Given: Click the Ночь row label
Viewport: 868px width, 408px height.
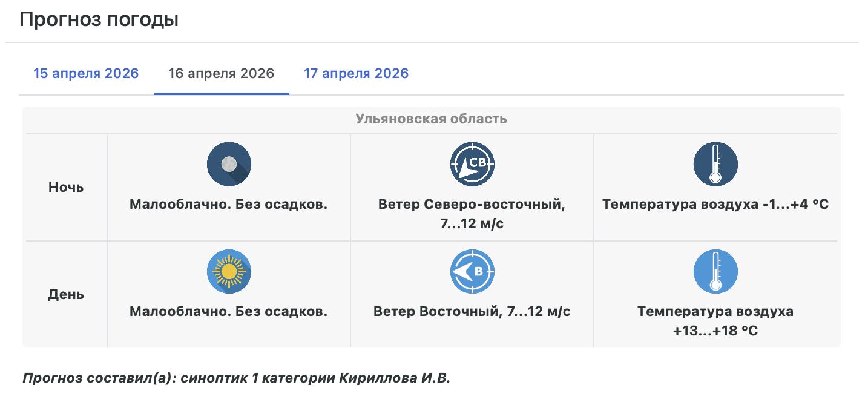Looking at the screenshot, I should [x=66, y=187].
